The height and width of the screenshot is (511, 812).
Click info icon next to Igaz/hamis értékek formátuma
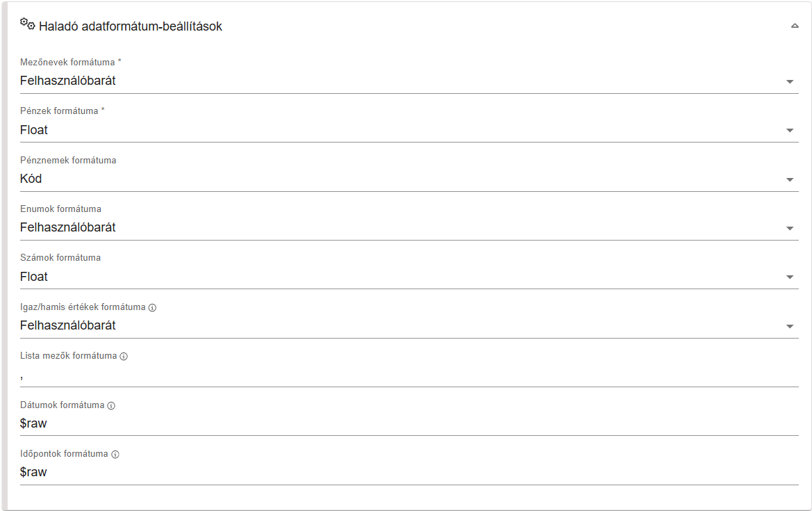point(152,308)
